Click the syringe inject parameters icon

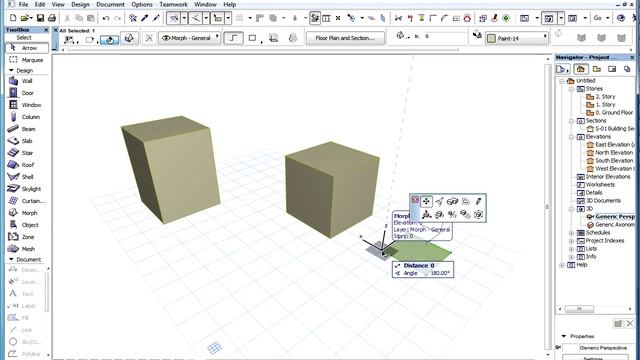coord(156,18)
